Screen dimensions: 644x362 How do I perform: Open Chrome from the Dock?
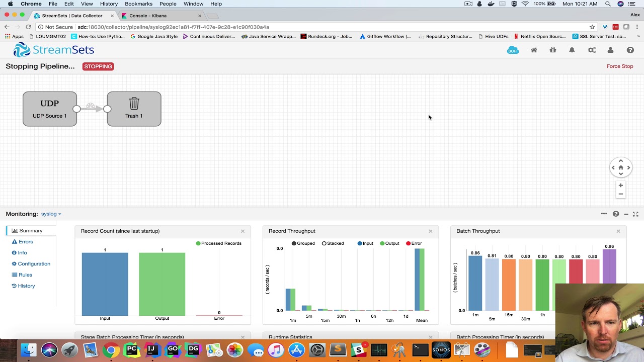click(111, 349)
